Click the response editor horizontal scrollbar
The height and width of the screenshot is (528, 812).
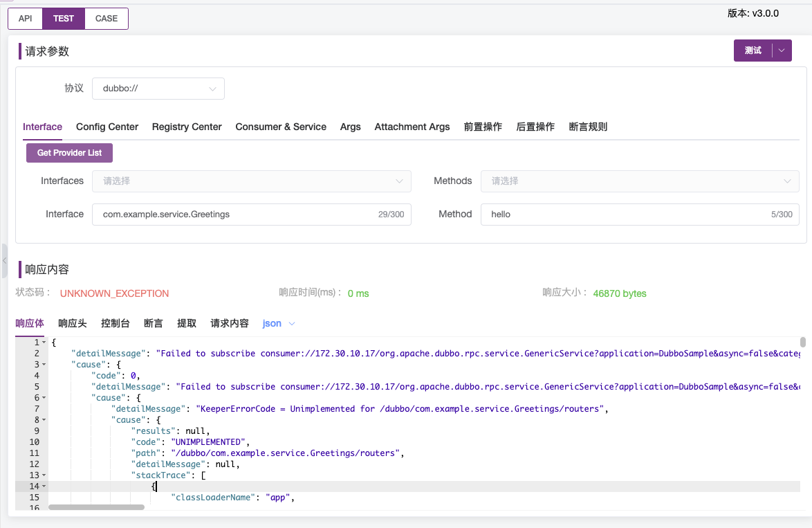click(96, 507)
